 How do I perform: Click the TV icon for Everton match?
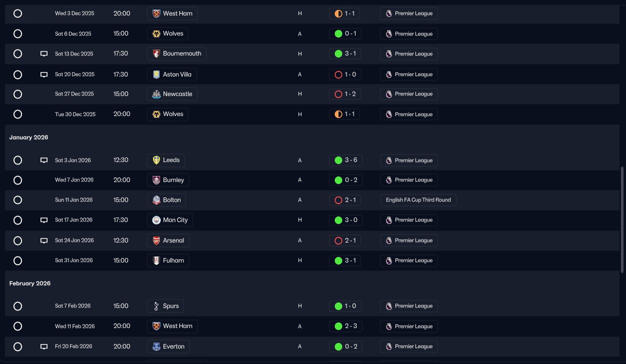(44, 346)
